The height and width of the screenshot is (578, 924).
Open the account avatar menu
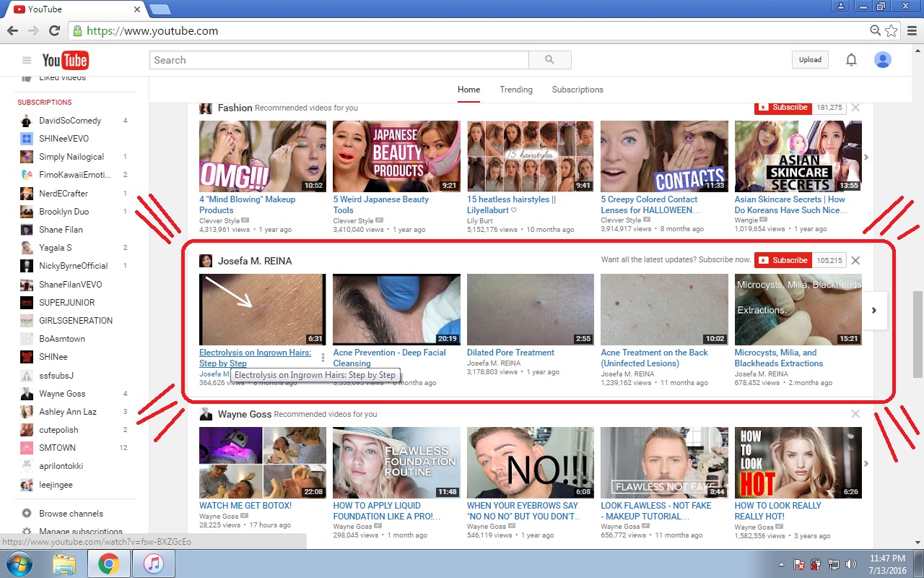(x=882, y=60)
